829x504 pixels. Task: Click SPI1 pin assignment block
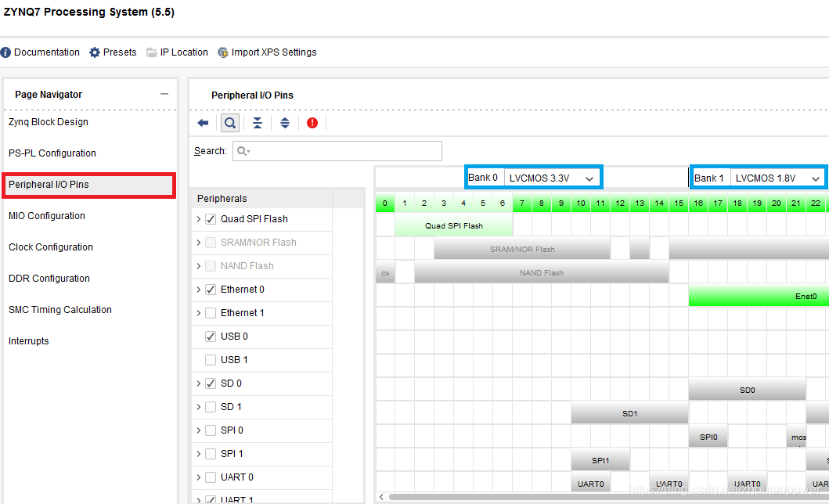click(600, 460)
